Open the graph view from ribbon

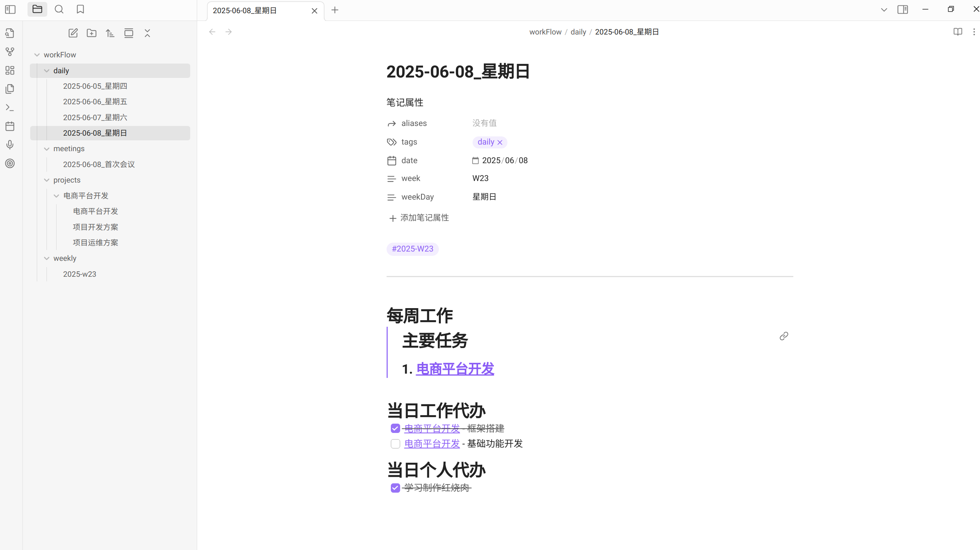(10, 52)
